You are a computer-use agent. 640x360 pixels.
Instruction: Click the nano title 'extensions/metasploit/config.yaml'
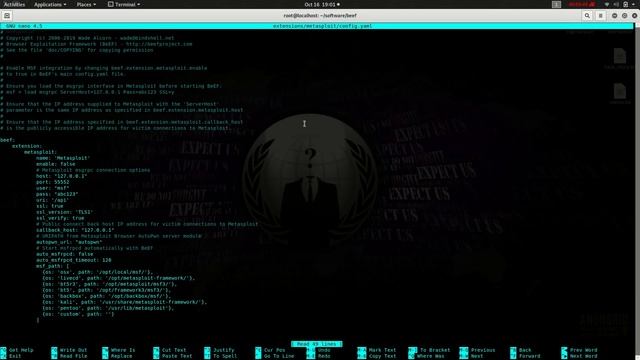pyautogui.click(x=322, y=26)
